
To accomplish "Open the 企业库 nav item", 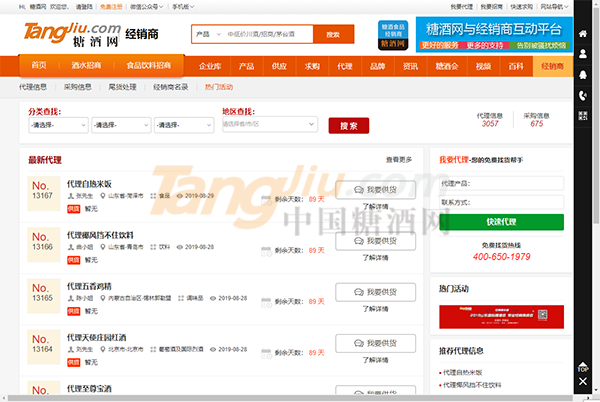I will tap(210, 67).
